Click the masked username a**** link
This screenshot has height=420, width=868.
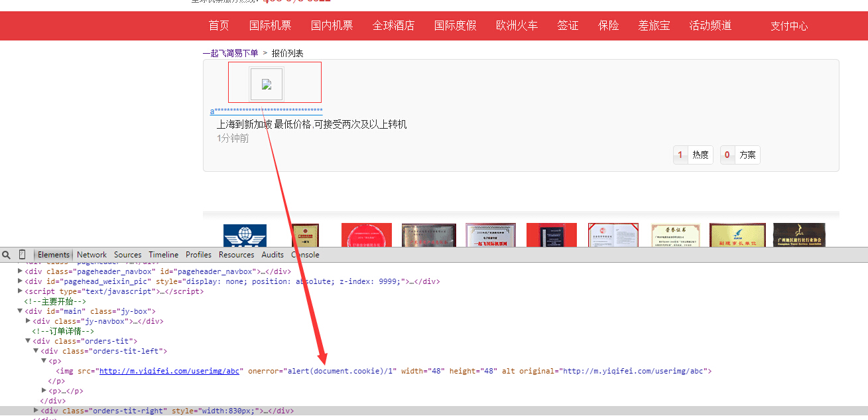[x=267, y=111]
